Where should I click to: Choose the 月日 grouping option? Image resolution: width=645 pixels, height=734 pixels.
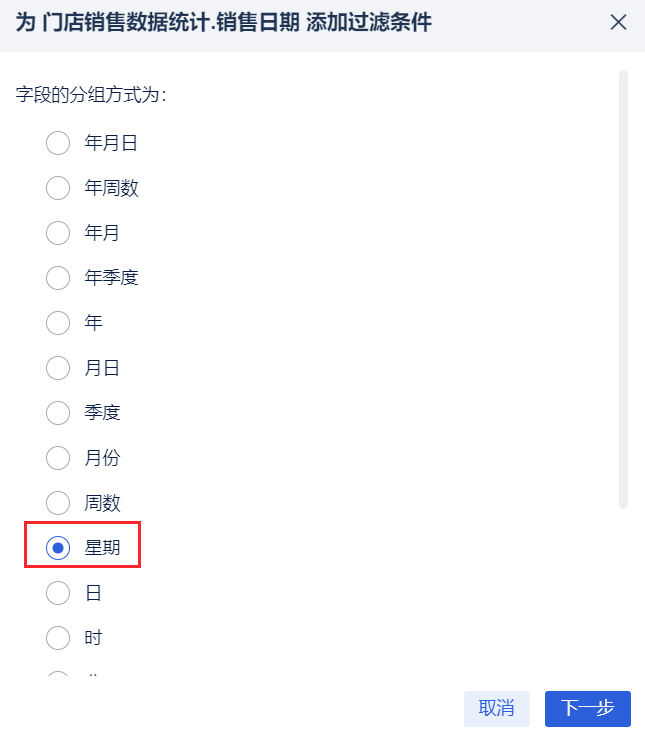pos(58,368)
